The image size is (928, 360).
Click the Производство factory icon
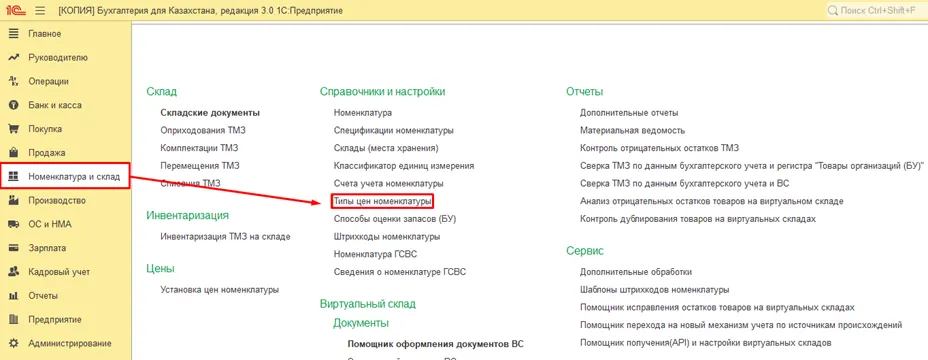14,200
